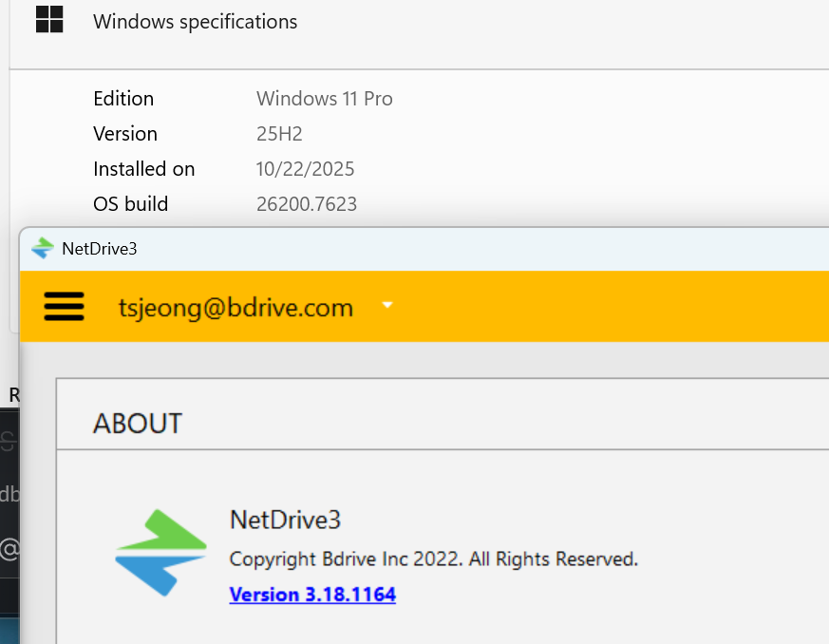829x644 pixels.
Task: Select the tsjeong@bdrive.com account name
Action: (x=236, y=307)
